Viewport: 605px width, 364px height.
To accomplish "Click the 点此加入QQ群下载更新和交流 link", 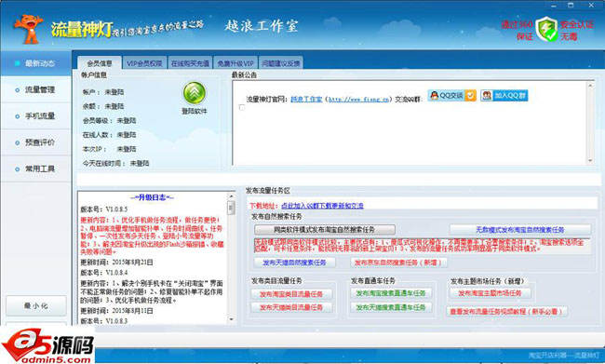I will click(322, 206).
